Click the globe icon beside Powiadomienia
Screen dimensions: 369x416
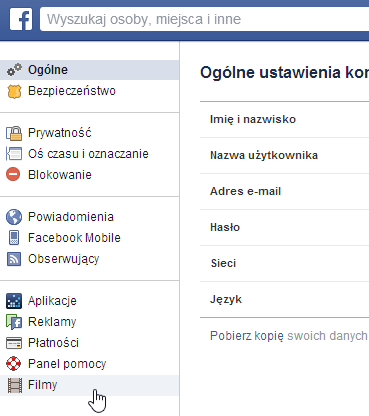coord(14,217)
